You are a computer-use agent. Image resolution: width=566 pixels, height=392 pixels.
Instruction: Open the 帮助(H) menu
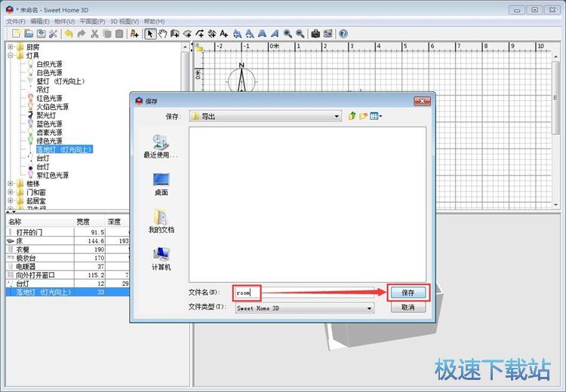click(154, 21)
